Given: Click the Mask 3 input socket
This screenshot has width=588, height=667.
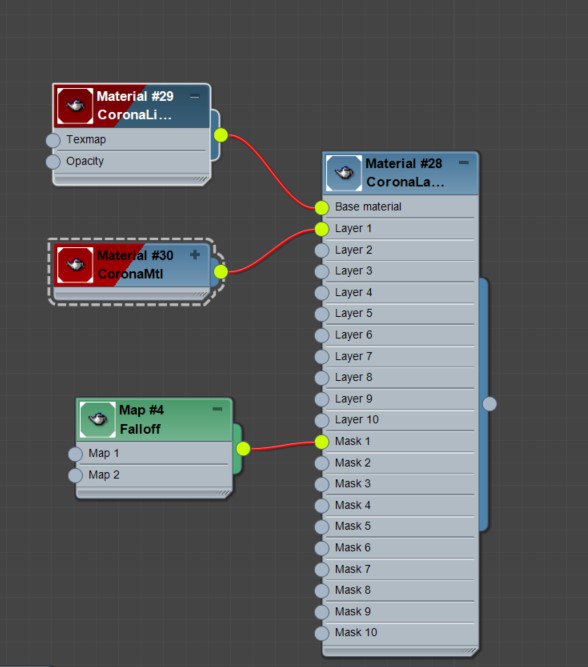Looking at the screenshot, I should 322,485.
